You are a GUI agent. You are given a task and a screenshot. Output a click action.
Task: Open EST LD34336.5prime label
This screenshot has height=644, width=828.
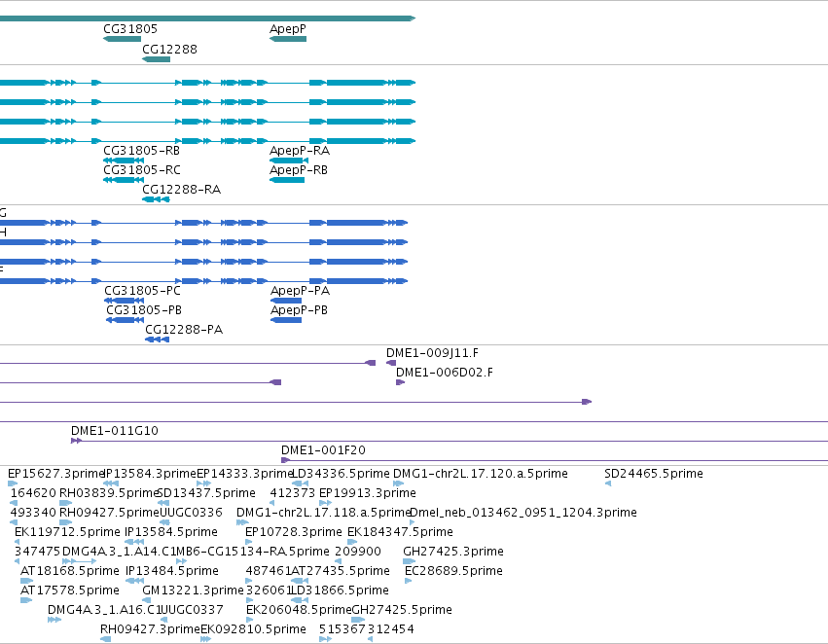tap(342, 474)
